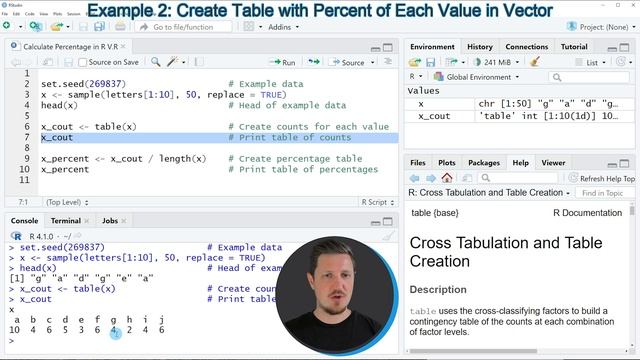The height and width of the screenshot is (360, 640).
Task: Open the Cross Tabulation topic title menu
Action: pyautogui.click(x=489, y=193)
